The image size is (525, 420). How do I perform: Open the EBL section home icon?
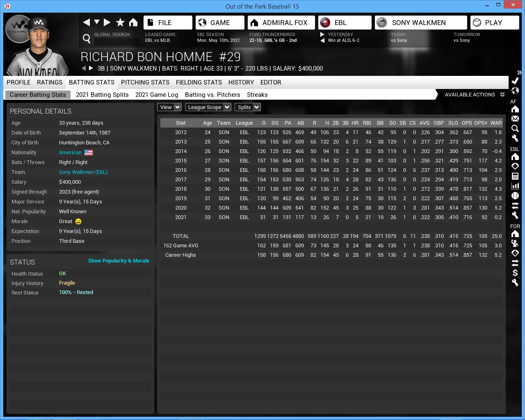click(x=515, y=157)
